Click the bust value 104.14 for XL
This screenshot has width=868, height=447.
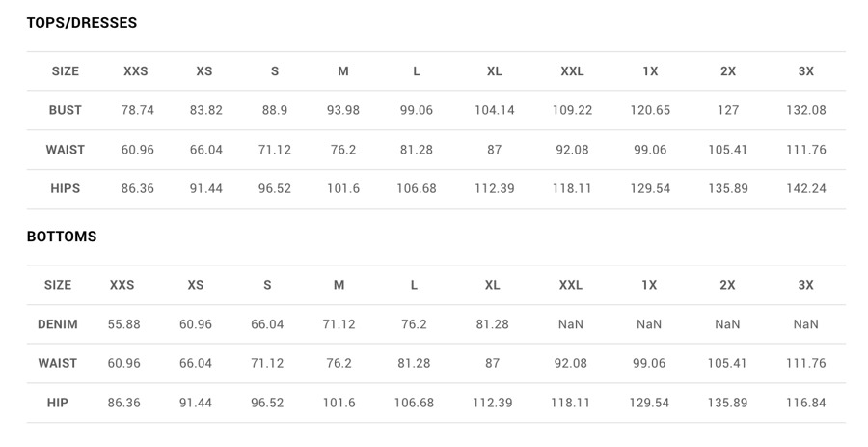pos(495,110)
